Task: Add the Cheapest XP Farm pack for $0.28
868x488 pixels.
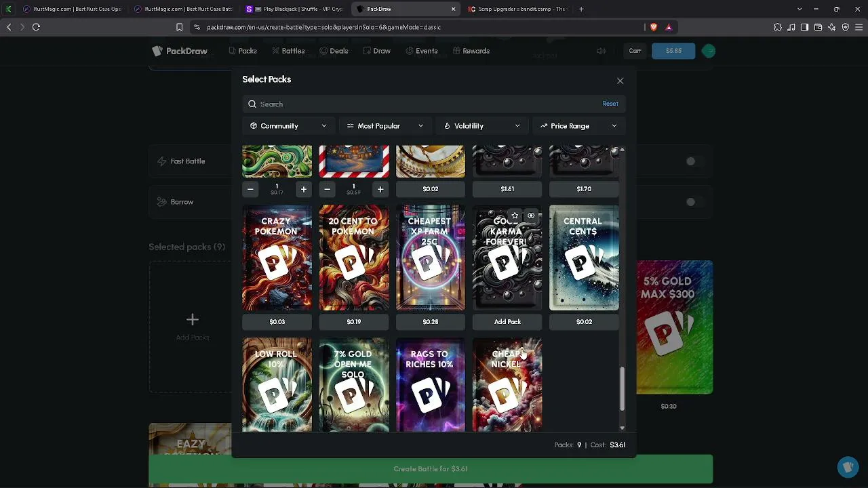Action: [431, 322]
